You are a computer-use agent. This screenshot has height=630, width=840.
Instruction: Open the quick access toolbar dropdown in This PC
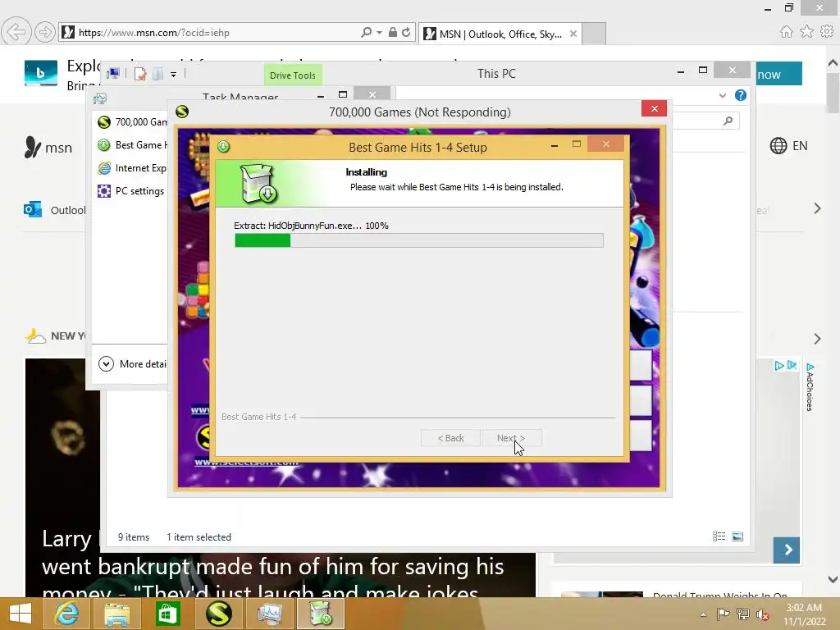[174, 75]
